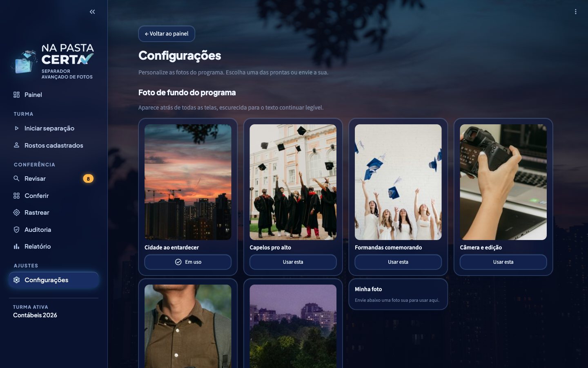The width and height of the screenshot is (588, 368).
Task: Collapse the sidebar with the double chevron
Action: click(92, 12)
